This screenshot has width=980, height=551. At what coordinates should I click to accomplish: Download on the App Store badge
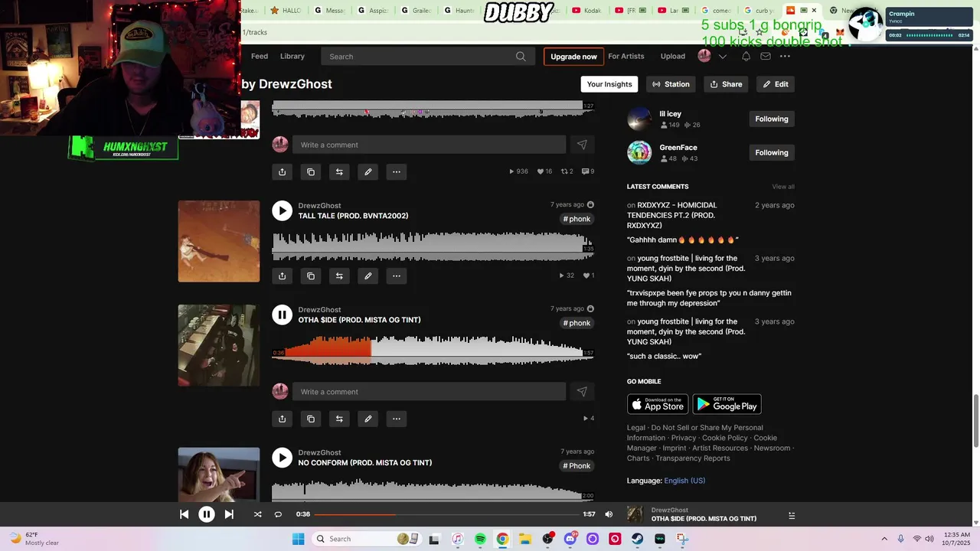658,404
